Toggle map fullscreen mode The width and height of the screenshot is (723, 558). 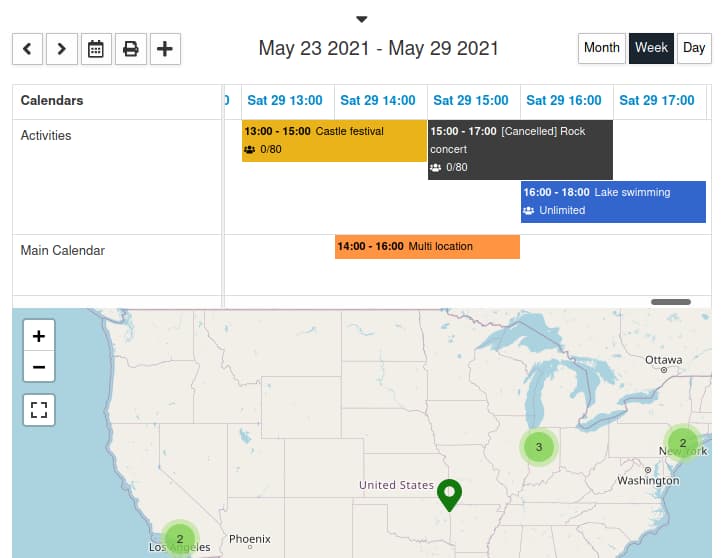pos(39,410)
